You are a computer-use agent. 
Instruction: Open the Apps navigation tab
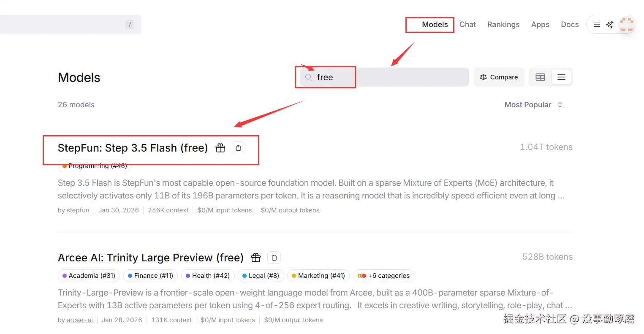[x=540, y=24]
